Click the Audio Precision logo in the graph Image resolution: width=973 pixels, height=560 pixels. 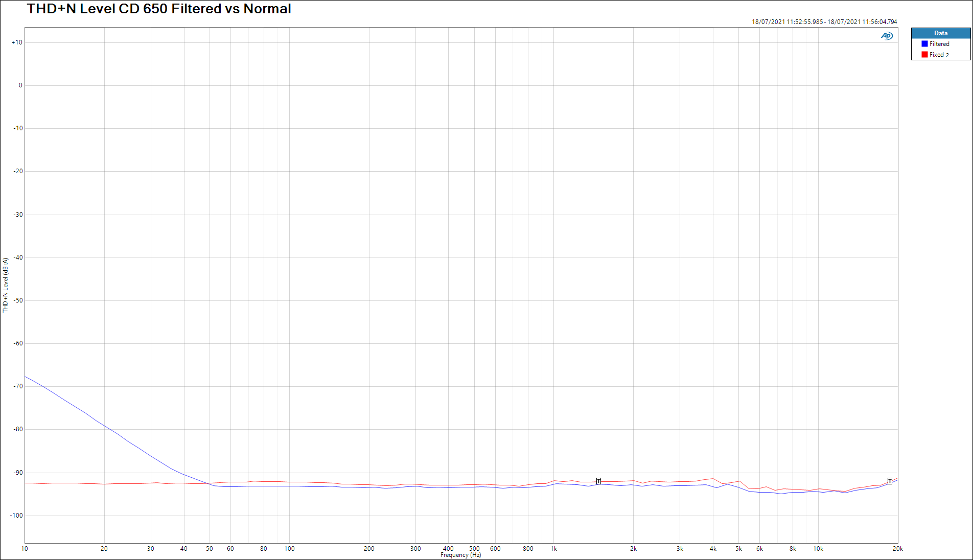[x=887, y=36]
